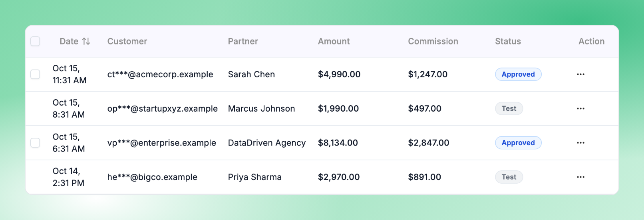644x220 pixels.
Task: Select the op***@startupxyz.example customer email
Action: click(x=163, y=109)
